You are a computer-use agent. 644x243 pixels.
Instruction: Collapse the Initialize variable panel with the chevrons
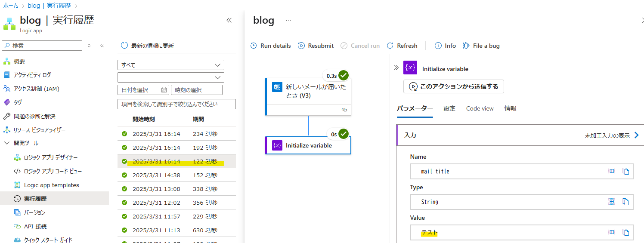coord(396,68)
